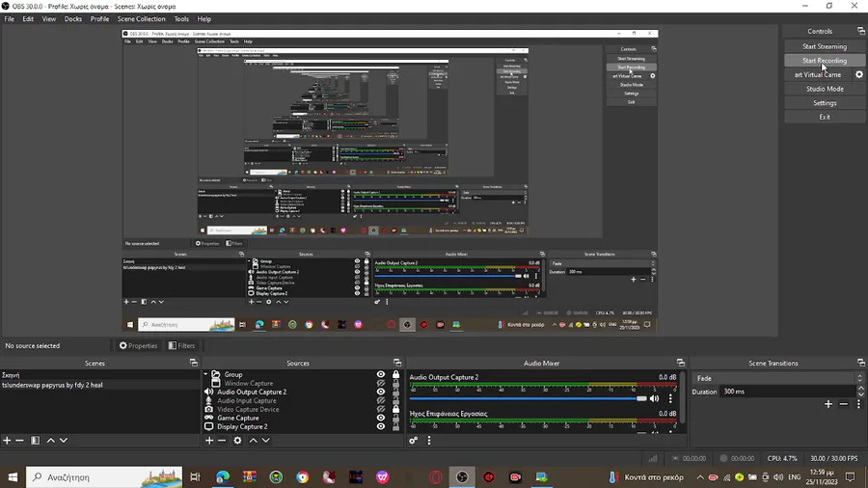Open source Properties button
Image resolution: width=868 pixels, height=488 pixels.
tap(138, 346)
